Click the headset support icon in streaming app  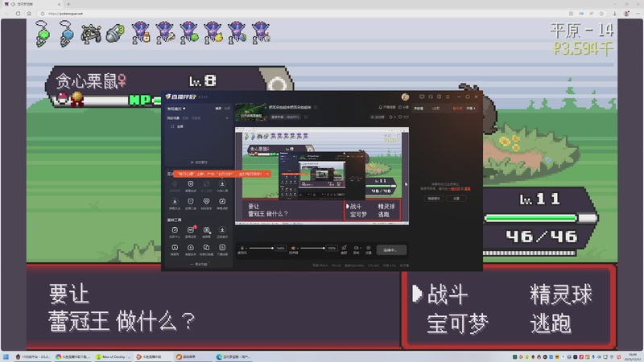coord(431,97)
